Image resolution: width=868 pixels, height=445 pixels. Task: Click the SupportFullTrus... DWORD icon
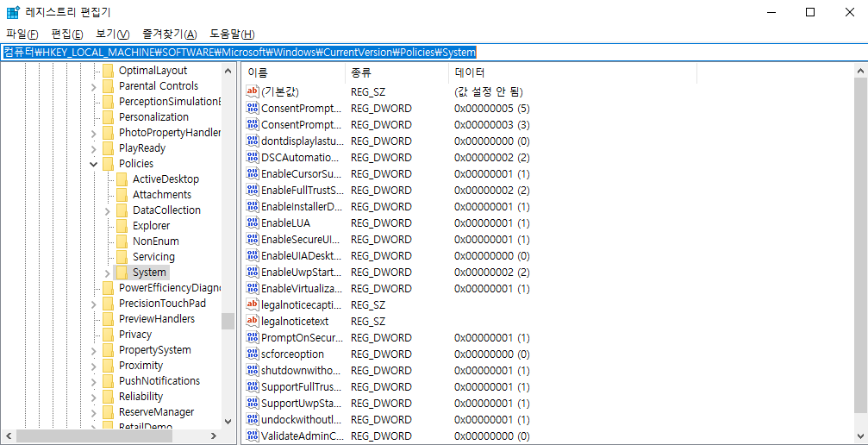pyautogui.click(x=253, y=387)
